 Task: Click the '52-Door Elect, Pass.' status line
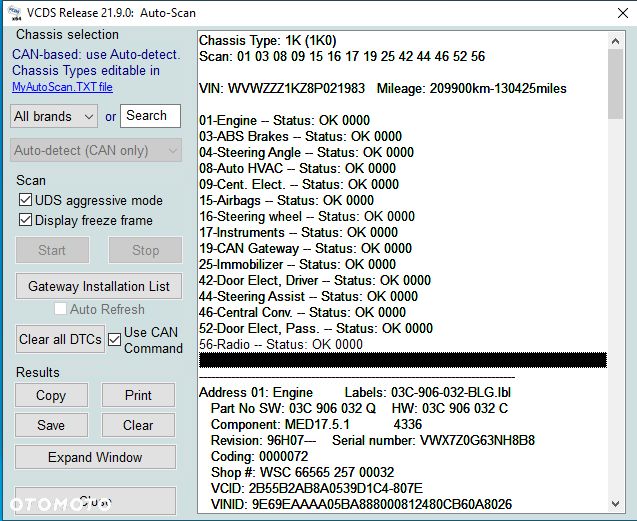pyautogui.click(x=316, y=328)
